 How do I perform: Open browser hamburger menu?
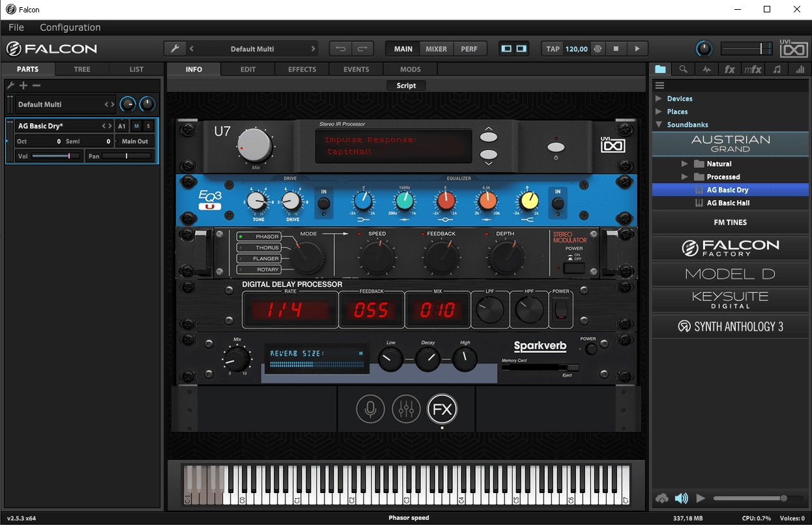pyautogui.click(x=660, y=85)
